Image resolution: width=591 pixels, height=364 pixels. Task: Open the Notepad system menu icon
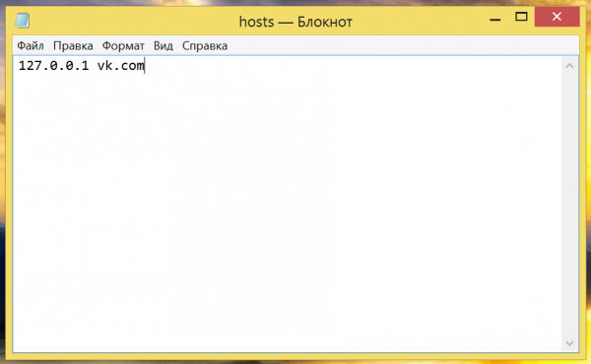tap(22, 20)
